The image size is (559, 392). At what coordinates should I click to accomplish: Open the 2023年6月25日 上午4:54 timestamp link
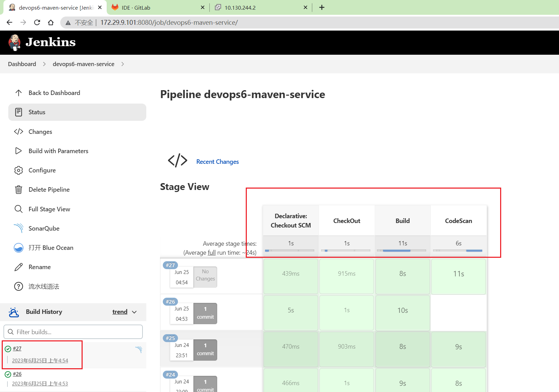[x=40, y=361]
